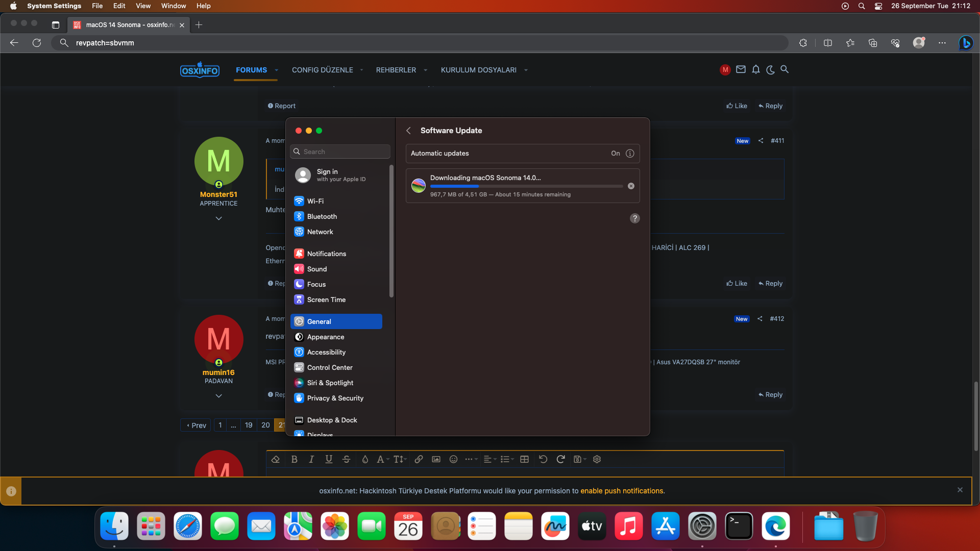
Task: Open the FORUMS dropdown arrow
Action: [x=276, y=70]
